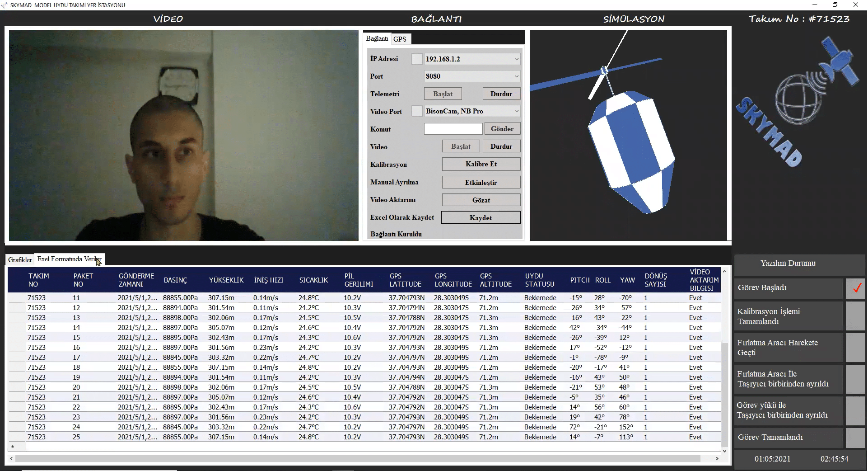Click the horizontal scrollbar under the table
This screenshot has width=868, height=471.
click(358, 458)
